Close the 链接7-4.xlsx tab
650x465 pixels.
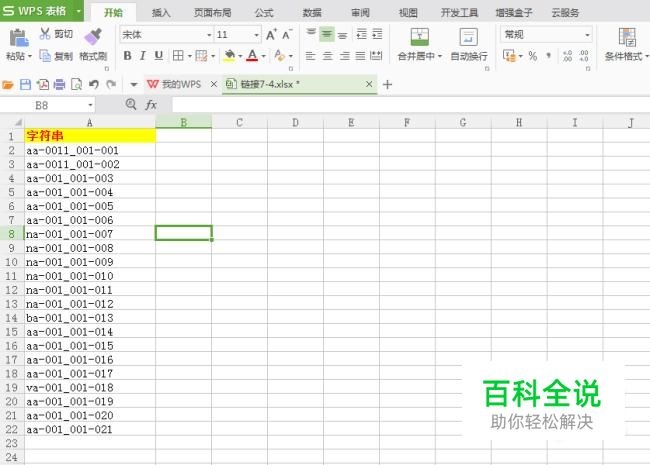pos(369,84)
